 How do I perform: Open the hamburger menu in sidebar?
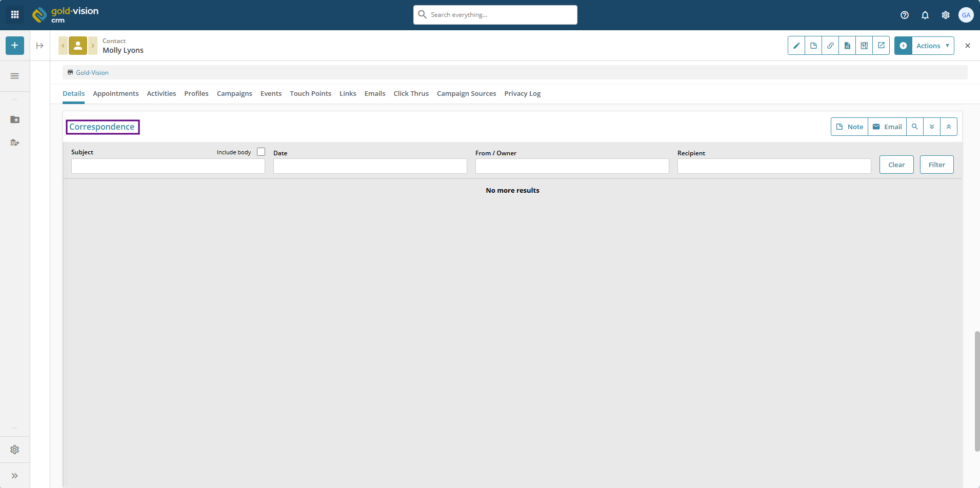pos(15,76)
